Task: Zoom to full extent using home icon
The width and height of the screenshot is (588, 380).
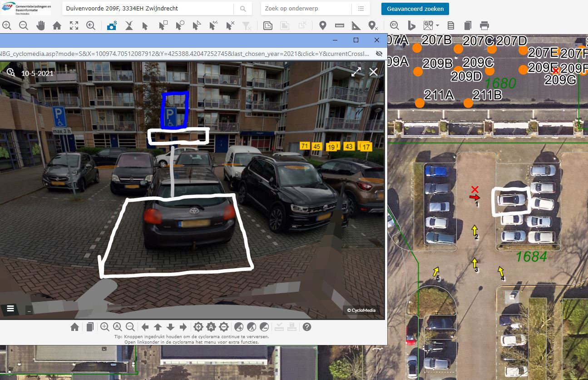Action: tap(57, 25)
